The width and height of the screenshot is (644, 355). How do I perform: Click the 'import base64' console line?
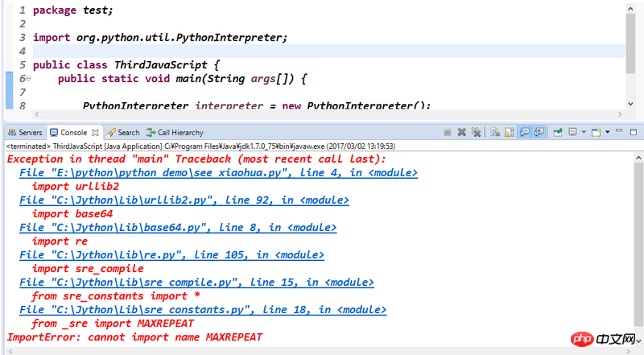coord(72,214)
